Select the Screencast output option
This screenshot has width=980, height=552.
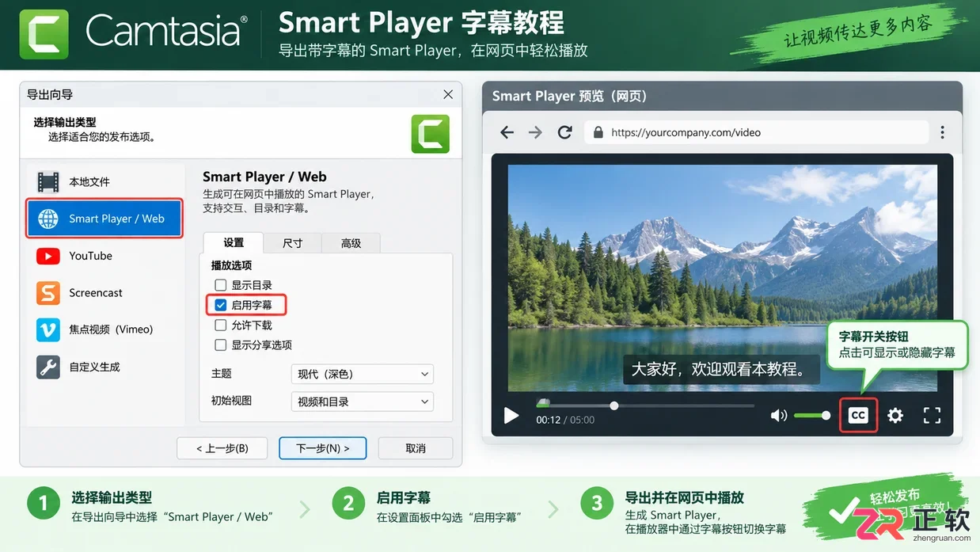(105, 293)
